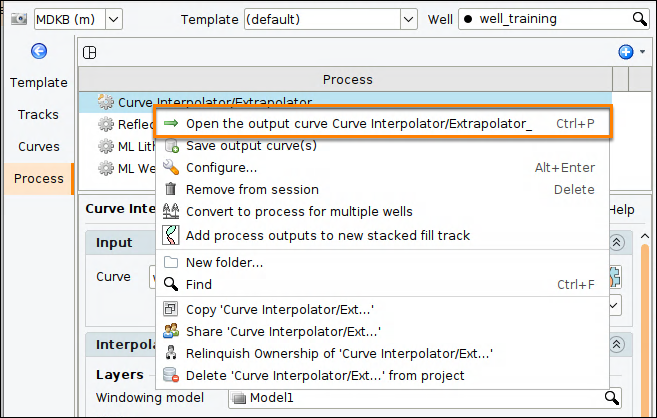This screenshot has width=657, height=418.
Task: Collapse the Input section chevron
Action: [616, 243]
